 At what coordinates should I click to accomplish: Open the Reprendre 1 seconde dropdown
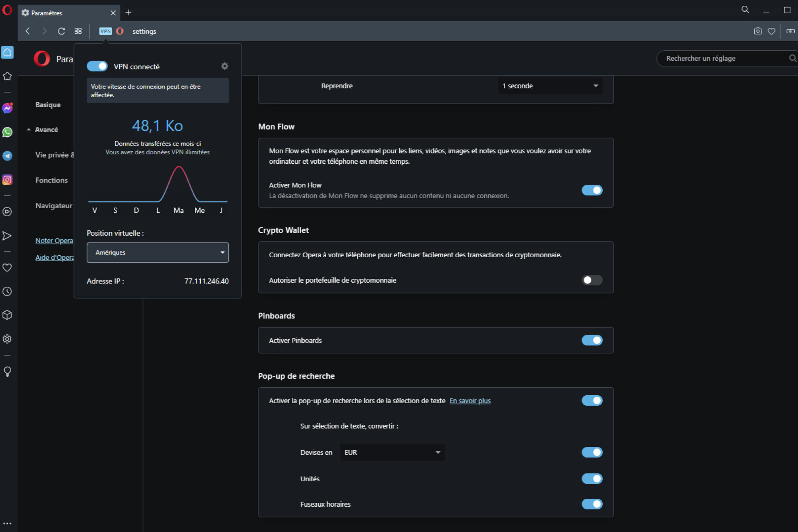click(x=550, y=86)
